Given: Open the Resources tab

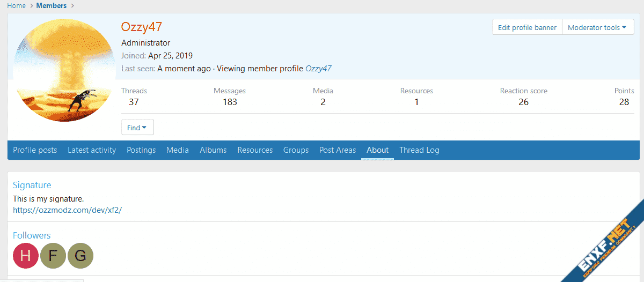Looking at the screenshot, I should [255, 150].
